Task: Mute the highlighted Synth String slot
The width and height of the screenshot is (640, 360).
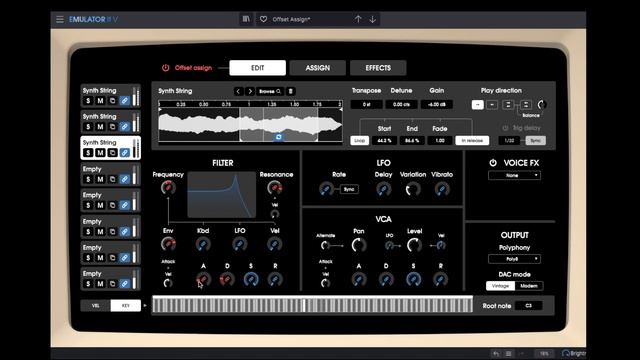Action: (100, 153)
